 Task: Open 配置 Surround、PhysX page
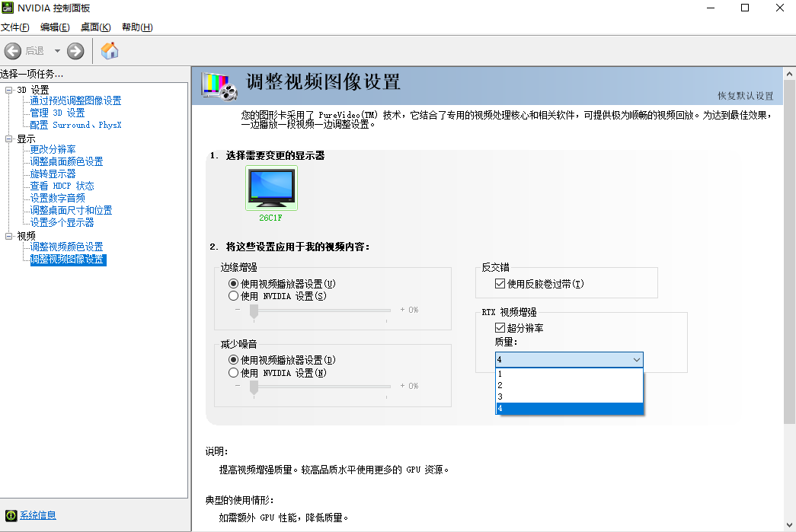click(x=75, y=126)
